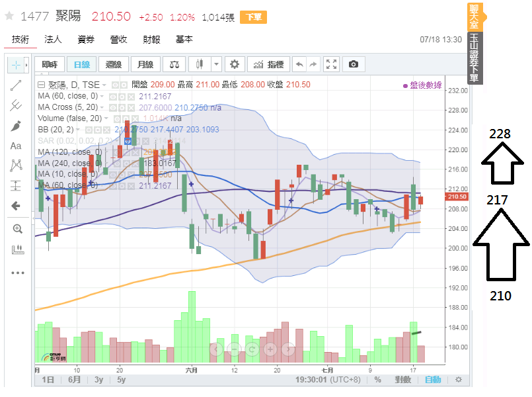Open 玉山證券下單 brokerage order tab
Image resolution: width=532 pixels, height=397 pixels.
[x=475, y=58]
